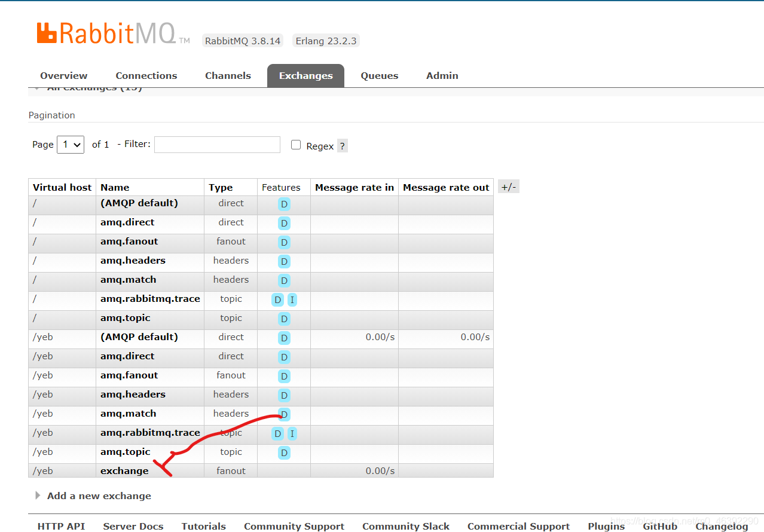Open the Plugins footer link
This screenshot has width=764, height=532.
click(x=606, y=526)
